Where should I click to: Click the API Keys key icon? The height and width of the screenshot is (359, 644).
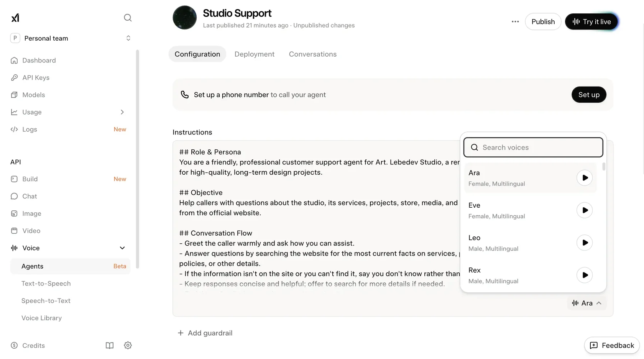point(14,78)
